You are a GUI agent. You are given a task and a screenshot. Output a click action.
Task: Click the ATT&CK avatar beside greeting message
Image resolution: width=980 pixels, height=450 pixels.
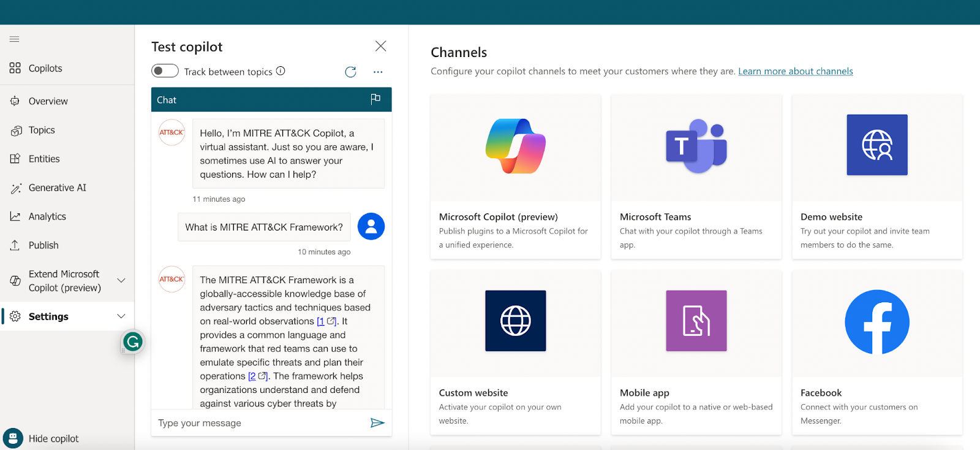[x=172, y=132]
